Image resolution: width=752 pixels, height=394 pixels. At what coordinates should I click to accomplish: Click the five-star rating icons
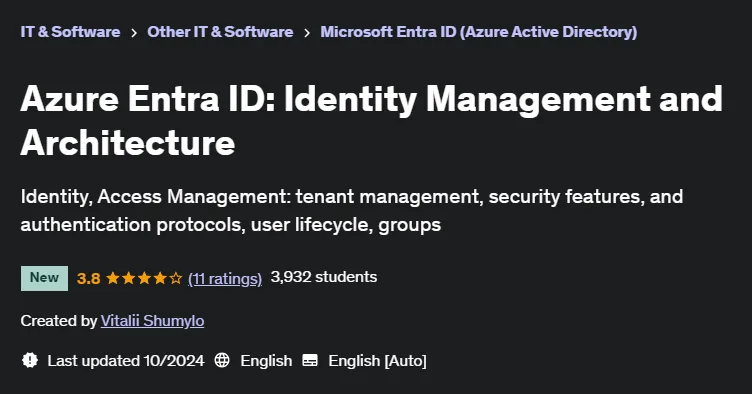[x=144, y=278]
